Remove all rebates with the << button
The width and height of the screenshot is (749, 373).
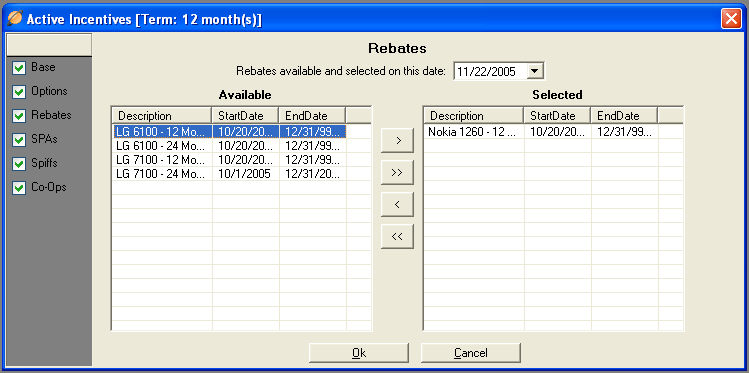[x=397, y=236]
